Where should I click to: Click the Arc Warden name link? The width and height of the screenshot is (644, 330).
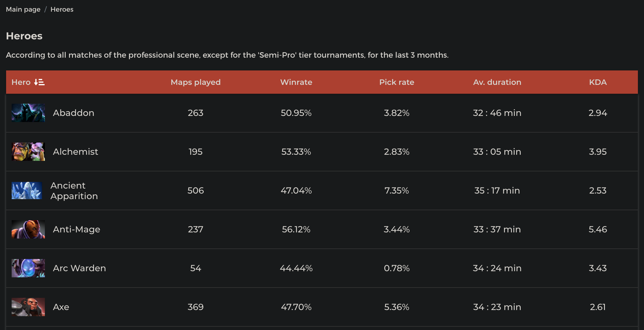click(80, 268)
